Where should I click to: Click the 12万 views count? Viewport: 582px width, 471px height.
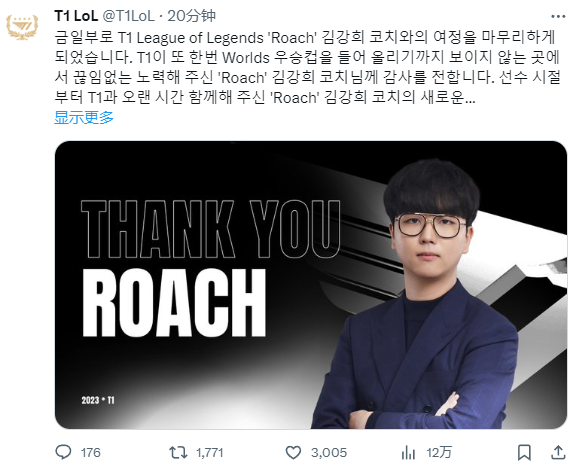pyautogui.click(x=439, y=453)
